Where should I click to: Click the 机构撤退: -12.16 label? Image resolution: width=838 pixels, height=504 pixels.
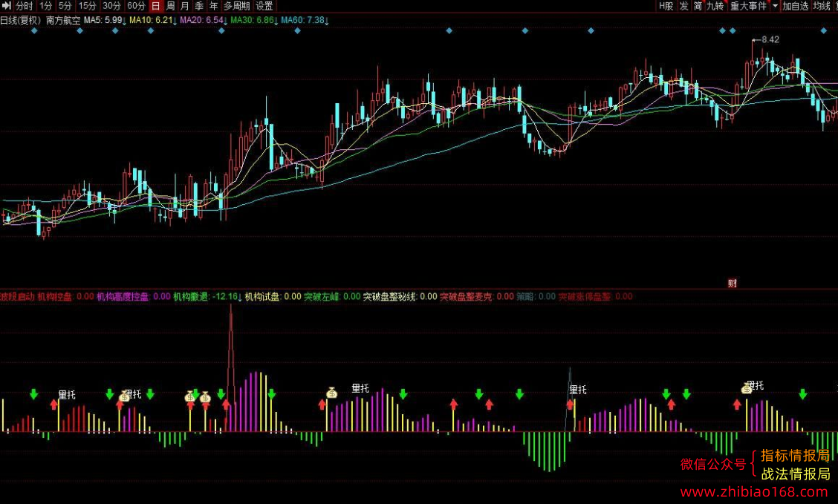pos(207,296)
